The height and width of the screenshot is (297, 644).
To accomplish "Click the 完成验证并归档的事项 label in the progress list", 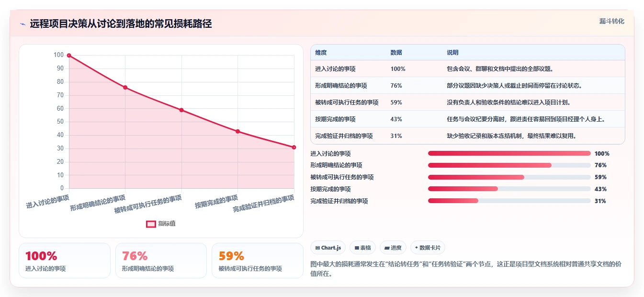I will (339, 201).
